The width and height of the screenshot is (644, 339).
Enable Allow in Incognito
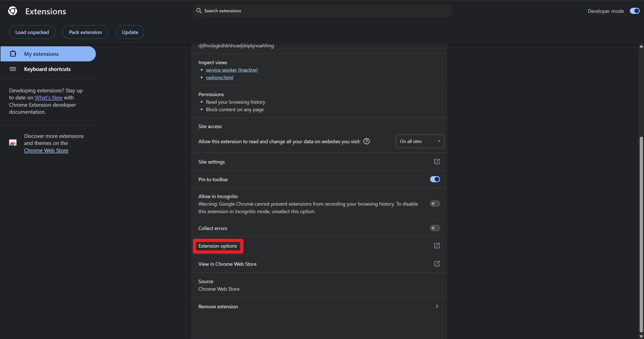435,203
